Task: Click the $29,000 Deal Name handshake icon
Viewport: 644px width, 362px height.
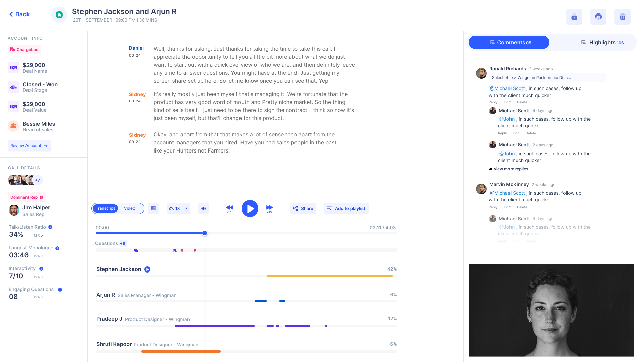Action: [x=14, y=68]
